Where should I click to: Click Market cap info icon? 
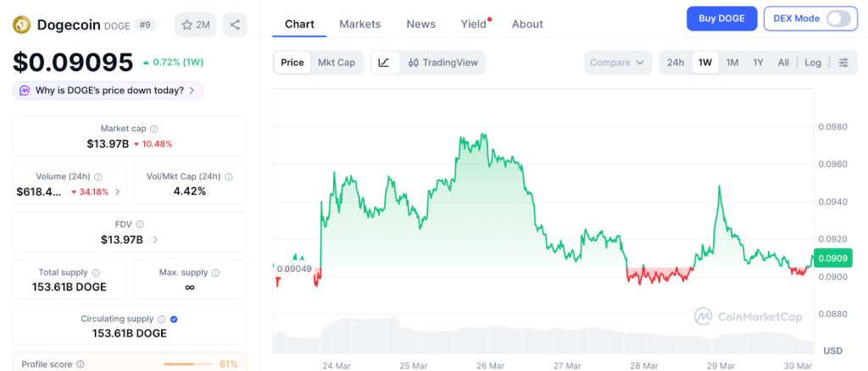(154, 129)
